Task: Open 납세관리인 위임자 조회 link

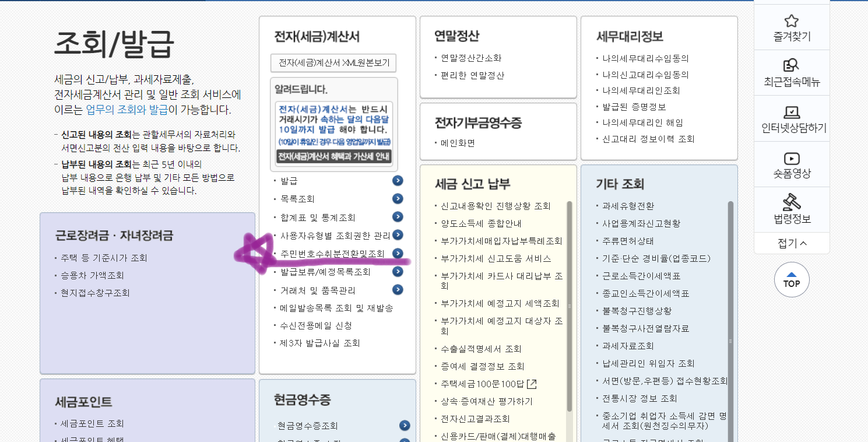Action: pos(649,363)
